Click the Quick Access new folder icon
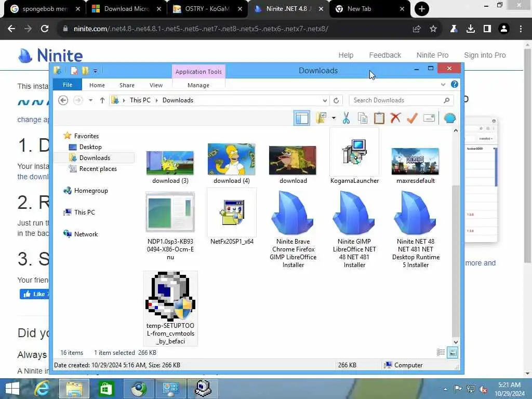Image resolution: width=532 pixels, height=399 pixels. pos(85,71)
